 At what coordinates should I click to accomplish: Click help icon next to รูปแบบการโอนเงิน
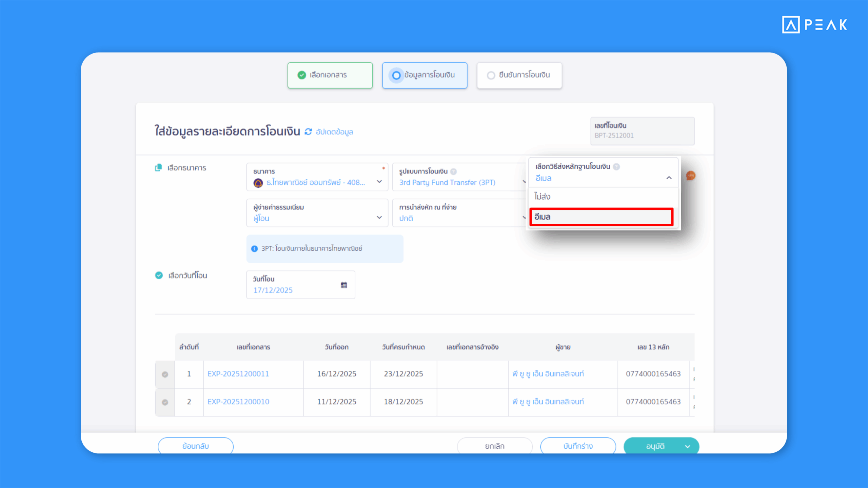(453, 171)
